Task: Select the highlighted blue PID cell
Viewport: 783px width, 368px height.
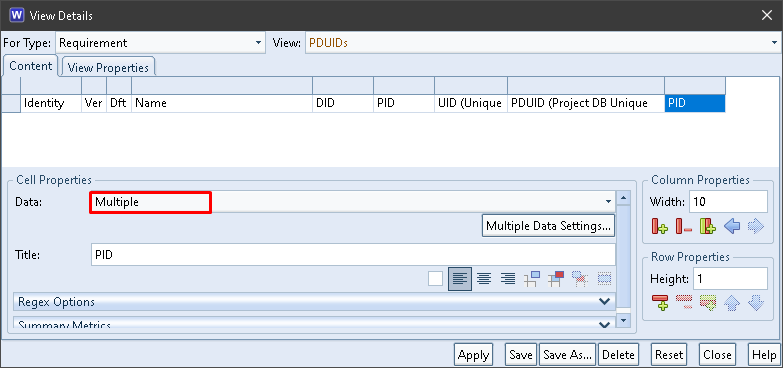Action: click(x=695, y=103)
